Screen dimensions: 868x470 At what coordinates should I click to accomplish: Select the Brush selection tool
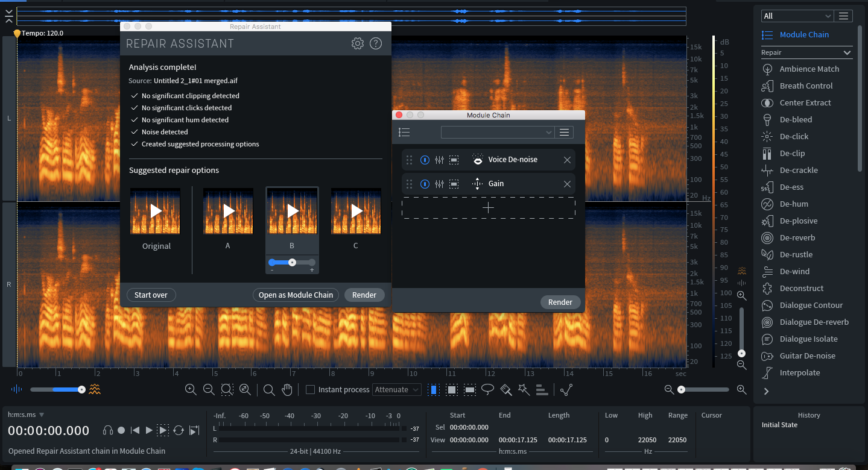(x=506, y=390)
